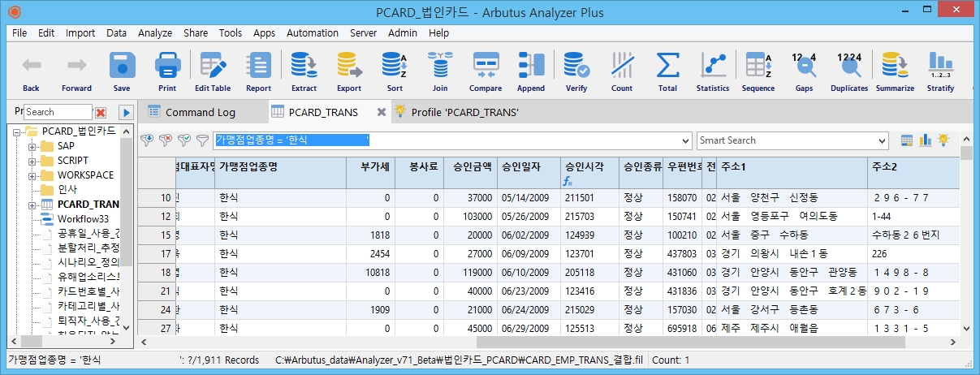Screen dimensions: 980x375
Task: Click the add filter pin icon
Action: (147, 140)
